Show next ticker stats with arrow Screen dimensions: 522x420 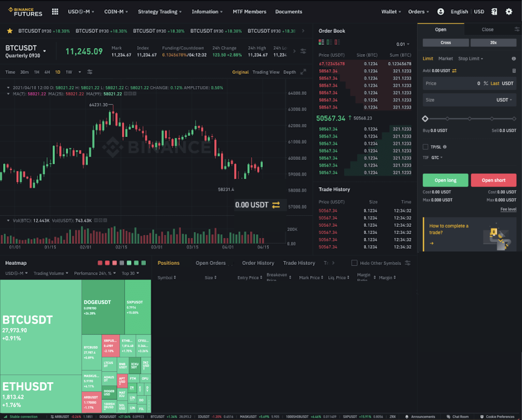[294, 51]
